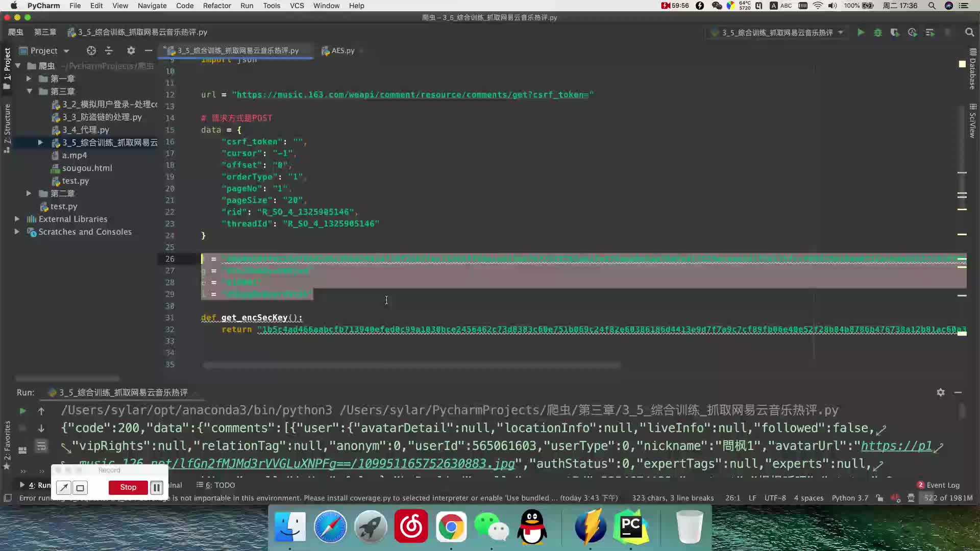The width and height of the screenshot is (980, 551).
Task: Click the down arrow in Run panel
Action: [41, 429]
